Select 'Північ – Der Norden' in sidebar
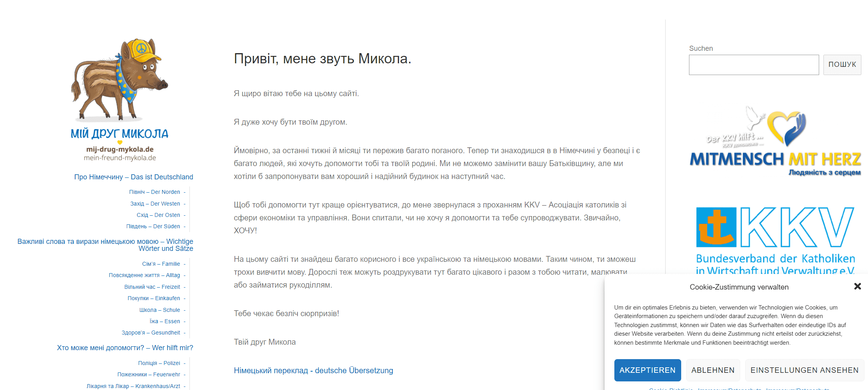The height and width of the screenshot is (390, 868). click(x=155, y=192)
